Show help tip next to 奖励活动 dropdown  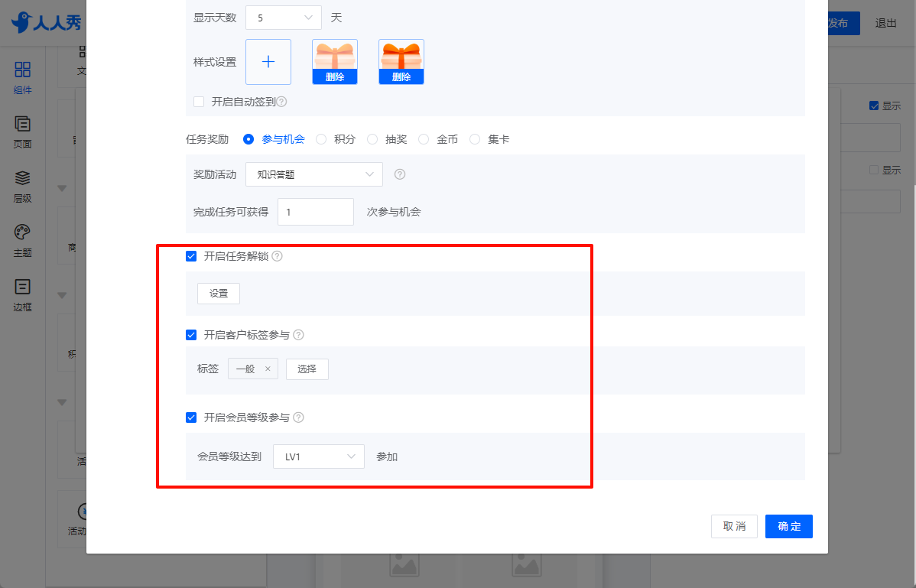pos(400,174)
